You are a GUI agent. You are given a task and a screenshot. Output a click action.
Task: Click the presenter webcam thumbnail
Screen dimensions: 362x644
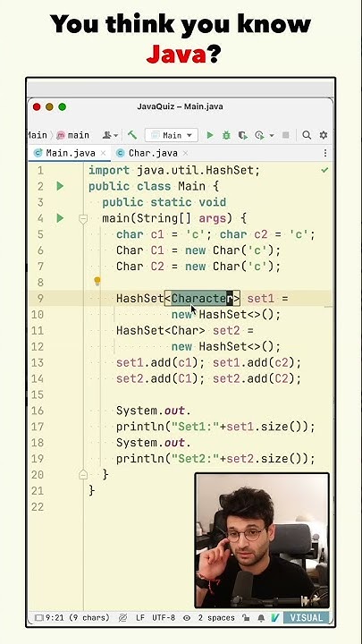262,540
